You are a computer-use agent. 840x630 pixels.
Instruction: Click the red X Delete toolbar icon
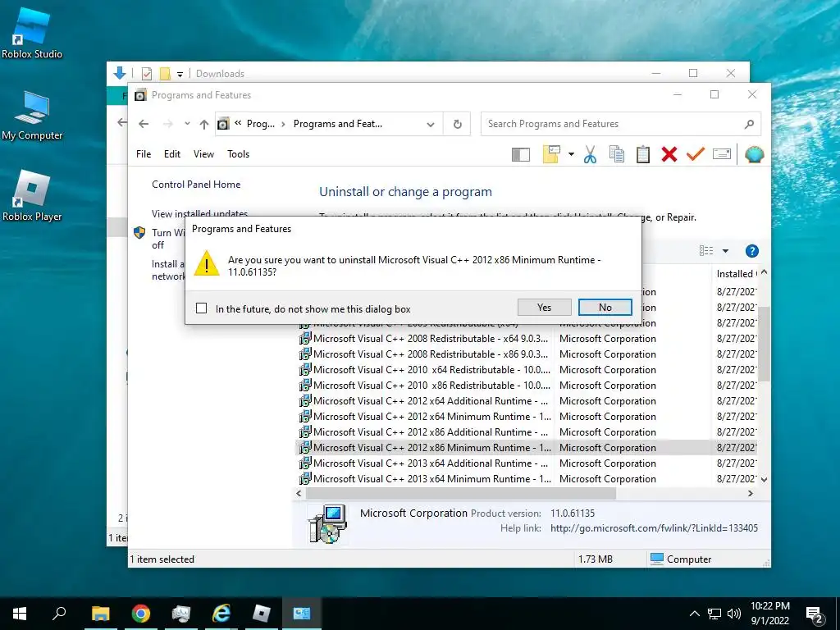[x=669, y=154]
